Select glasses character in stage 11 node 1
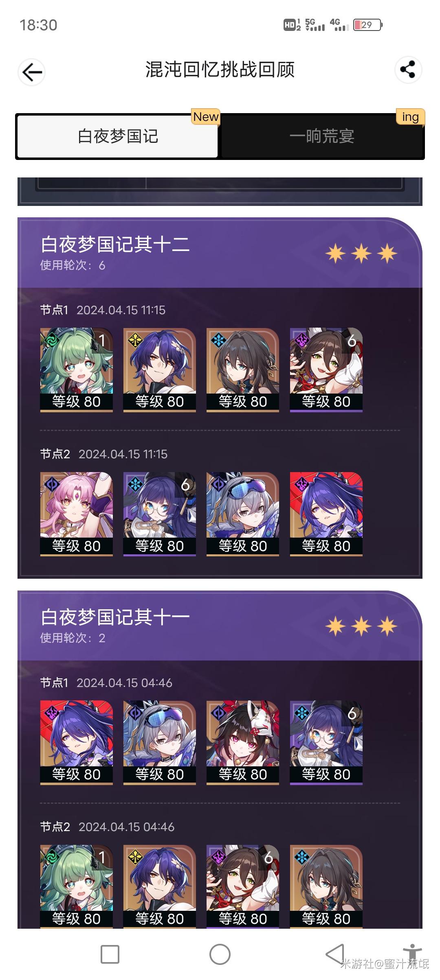Image resolution: width=440 pixels, height=980 pixels. pos(326,742)
